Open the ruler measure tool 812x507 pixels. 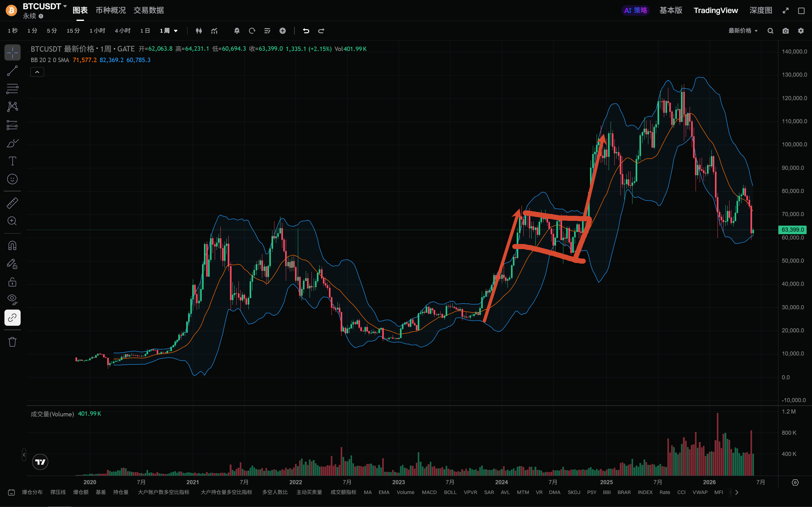click(x=12, y=203)
